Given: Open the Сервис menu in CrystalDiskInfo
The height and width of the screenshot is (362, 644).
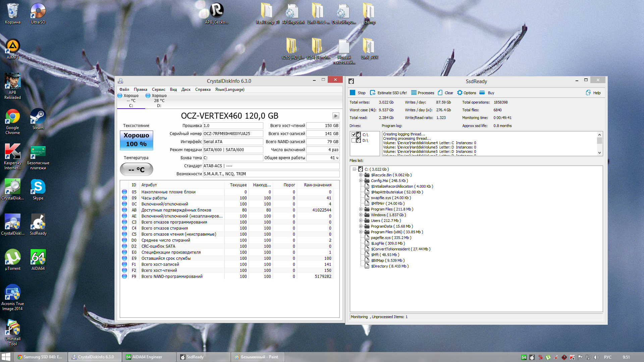Looking at the screenshot, I should point(158,89).
